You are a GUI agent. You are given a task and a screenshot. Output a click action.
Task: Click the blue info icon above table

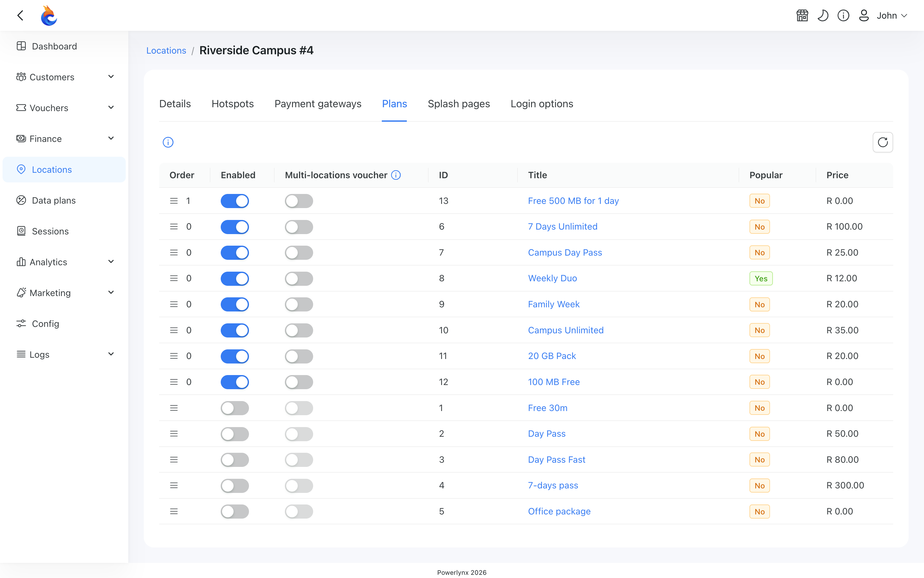168,142
